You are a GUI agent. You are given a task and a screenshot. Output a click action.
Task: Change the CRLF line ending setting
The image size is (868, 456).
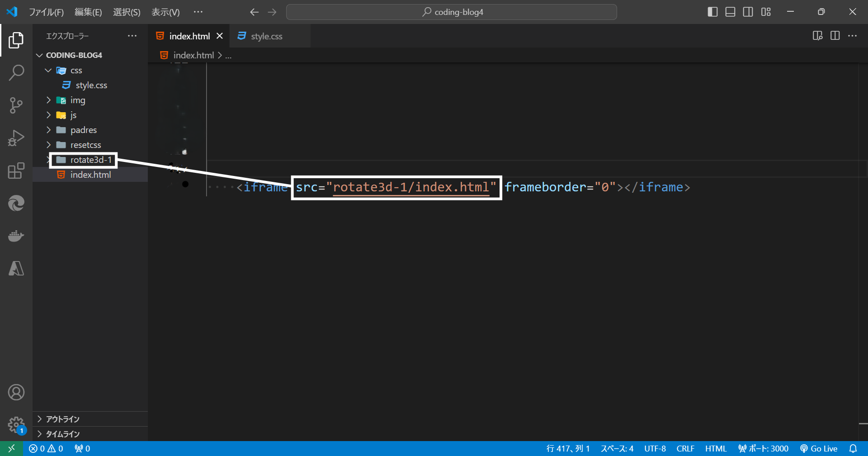tap(685, 448)
